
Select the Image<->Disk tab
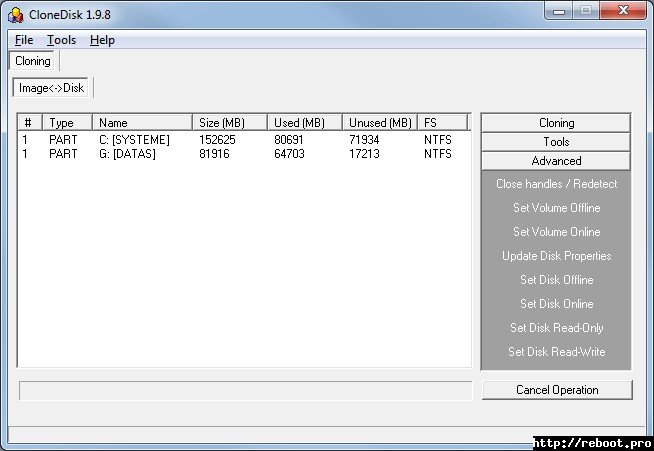click(51, 88)
